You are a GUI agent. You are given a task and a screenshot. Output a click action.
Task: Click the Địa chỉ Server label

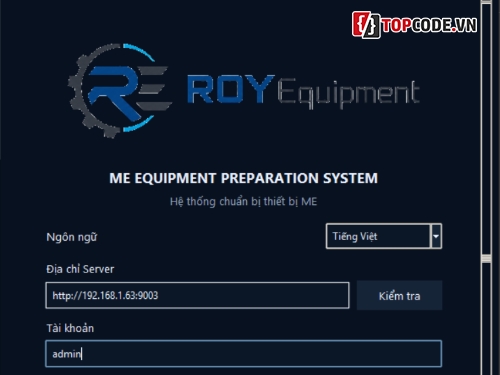tap(80, 269)
